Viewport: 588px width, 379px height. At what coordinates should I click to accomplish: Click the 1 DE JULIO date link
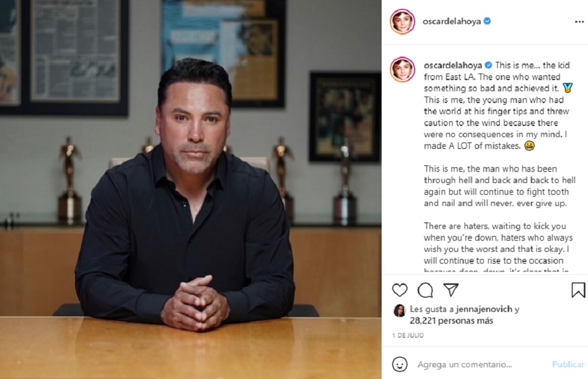tap(408, 335)
